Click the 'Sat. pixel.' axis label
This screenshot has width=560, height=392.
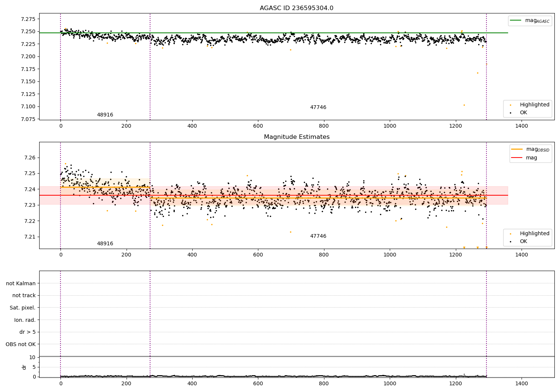[22, 308]
